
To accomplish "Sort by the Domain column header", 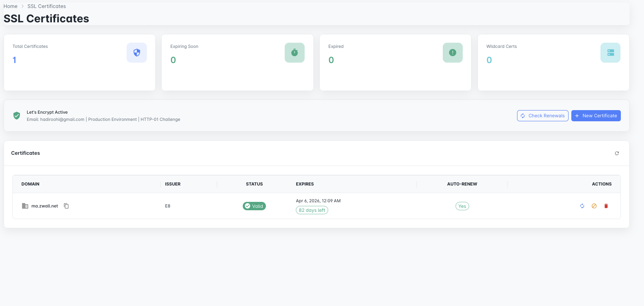I will [30, 184].
